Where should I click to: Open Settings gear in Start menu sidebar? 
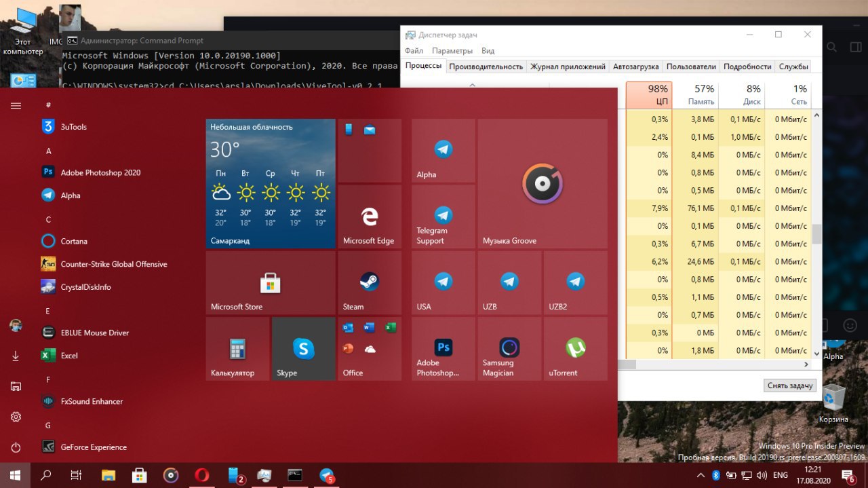(16, 417)
